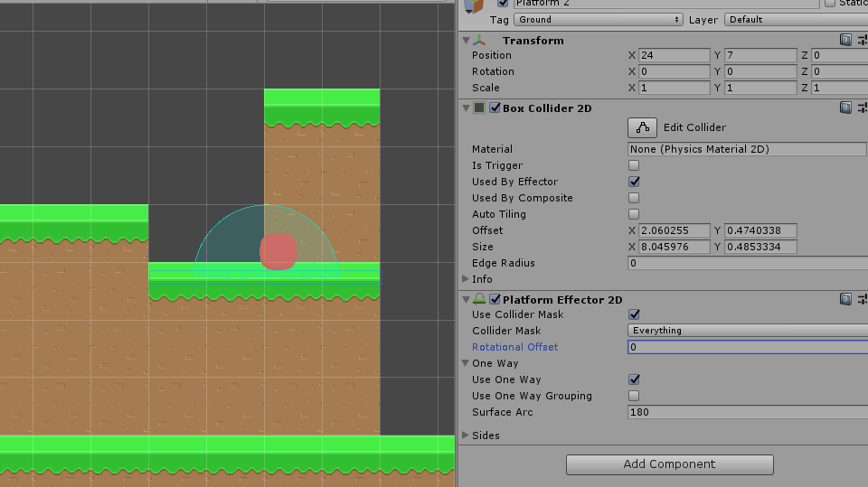868x487 pixels.
Task: Open the Tag dropdown showing Ground
Action: (599, 19)
